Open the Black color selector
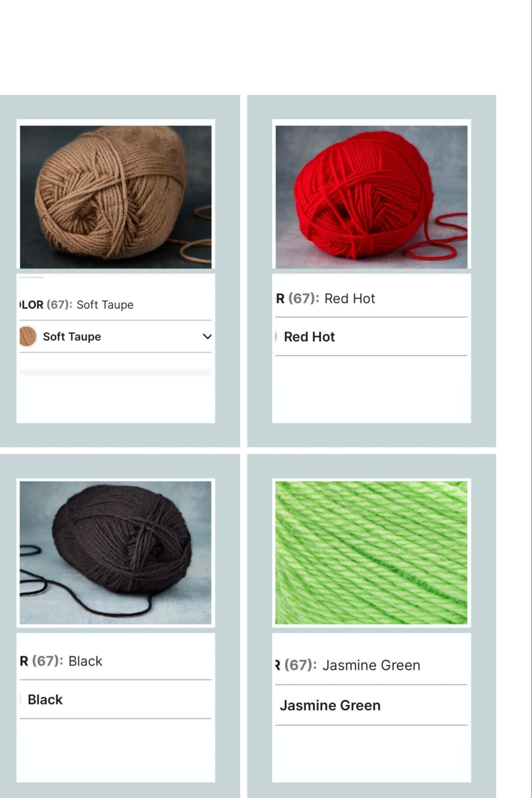The height and width of the screenshot is (798, 532). [115, 699]
